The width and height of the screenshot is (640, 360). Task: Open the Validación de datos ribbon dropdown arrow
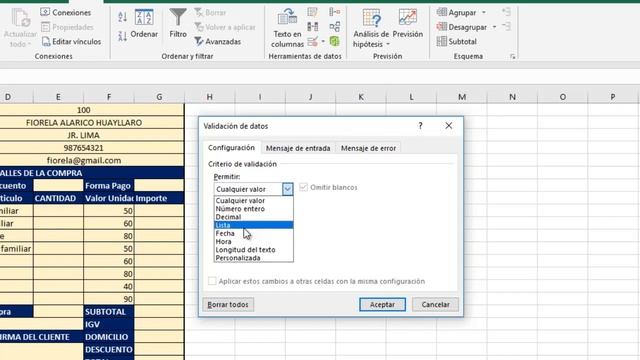point(323,42)
